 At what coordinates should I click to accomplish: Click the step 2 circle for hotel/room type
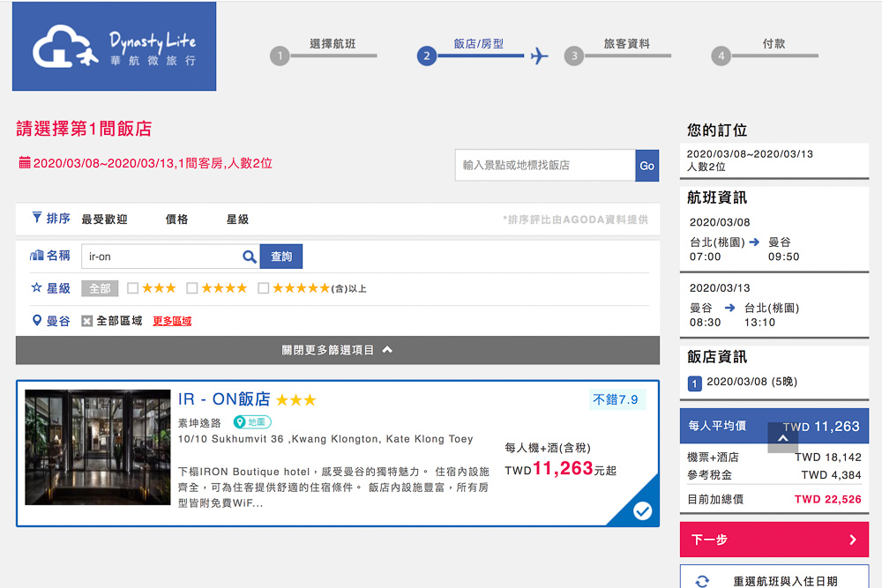tap(426, 56)
